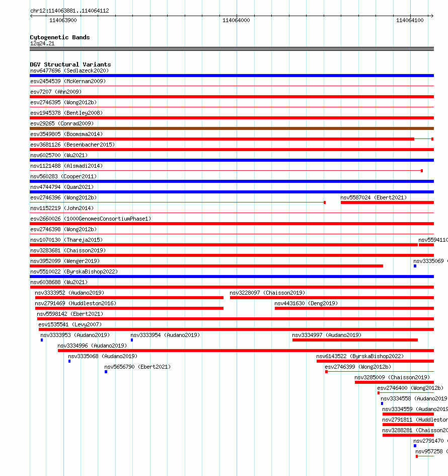Screen dimensions: 448x476
Task: Click the chr12:114063881..114064112 region label
Action: pyautogui.click(x=69, y=11)
